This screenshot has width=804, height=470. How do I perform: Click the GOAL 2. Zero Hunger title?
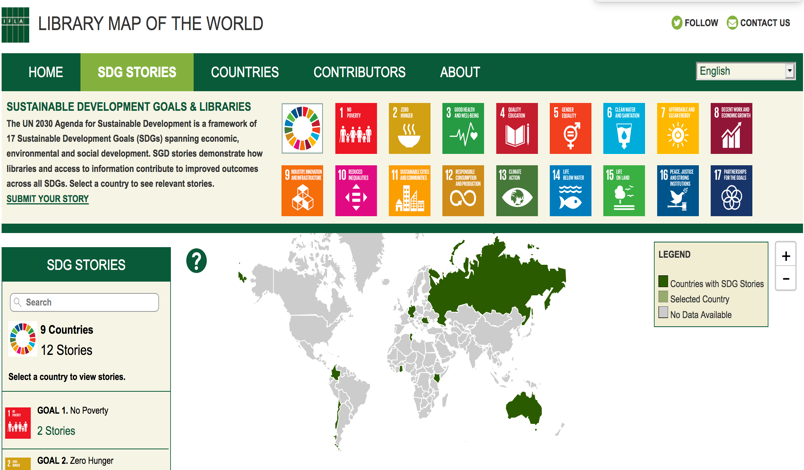pos(75,461)
